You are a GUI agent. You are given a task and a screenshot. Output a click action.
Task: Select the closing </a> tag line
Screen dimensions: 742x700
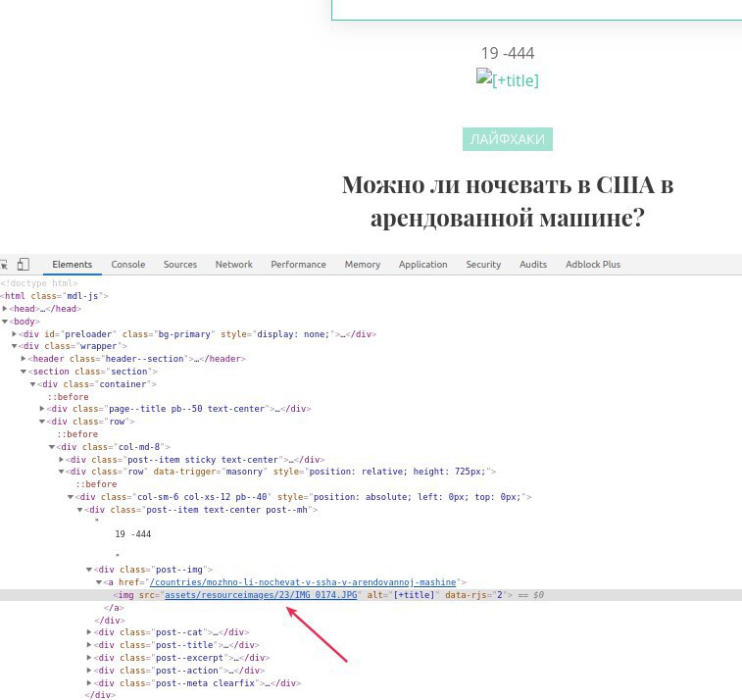coord(114,607)
